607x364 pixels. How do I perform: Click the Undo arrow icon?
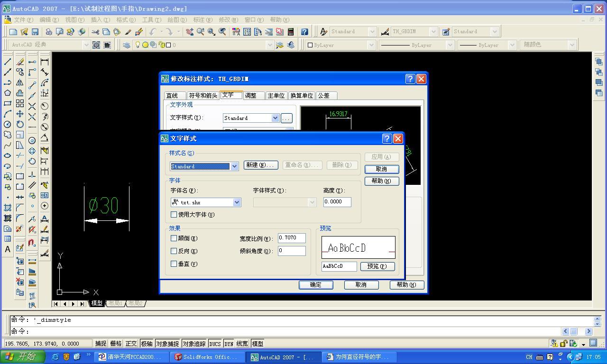coord(153,32)
